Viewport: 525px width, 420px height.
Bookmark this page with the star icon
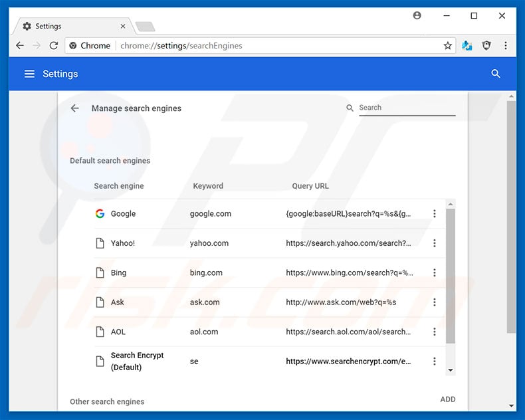[x=448, y=46]
